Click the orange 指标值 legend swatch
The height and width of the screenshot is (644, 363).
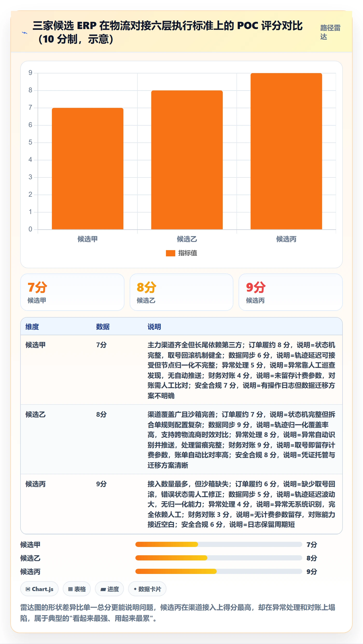click(x=170, y=253)
